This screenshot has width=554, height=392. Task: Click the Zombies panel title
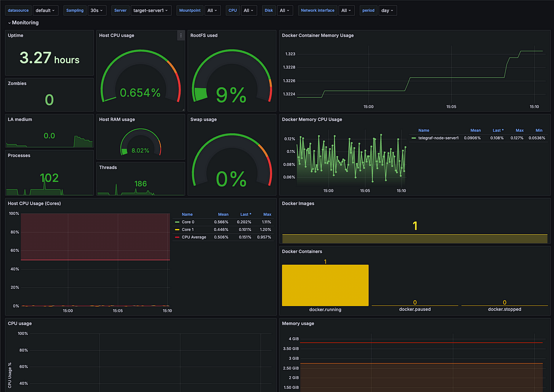point(17,83)
